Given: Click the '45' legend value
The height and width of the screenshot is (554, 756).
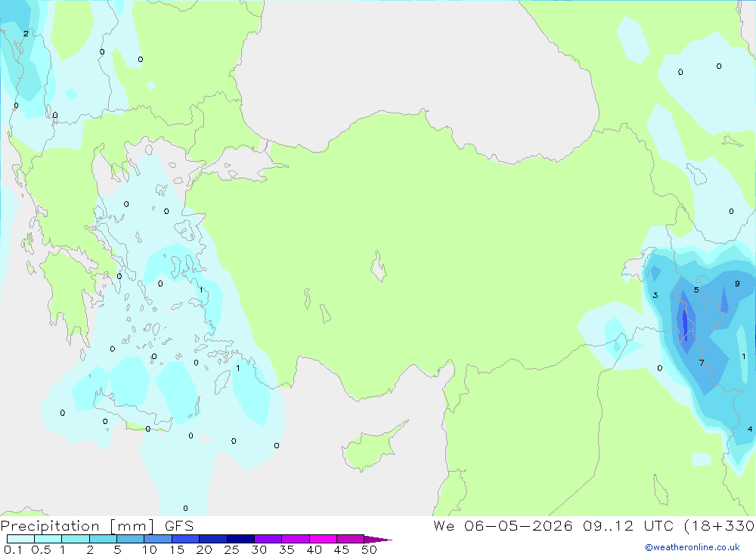Looking at the screenshot, I should 342,549.
